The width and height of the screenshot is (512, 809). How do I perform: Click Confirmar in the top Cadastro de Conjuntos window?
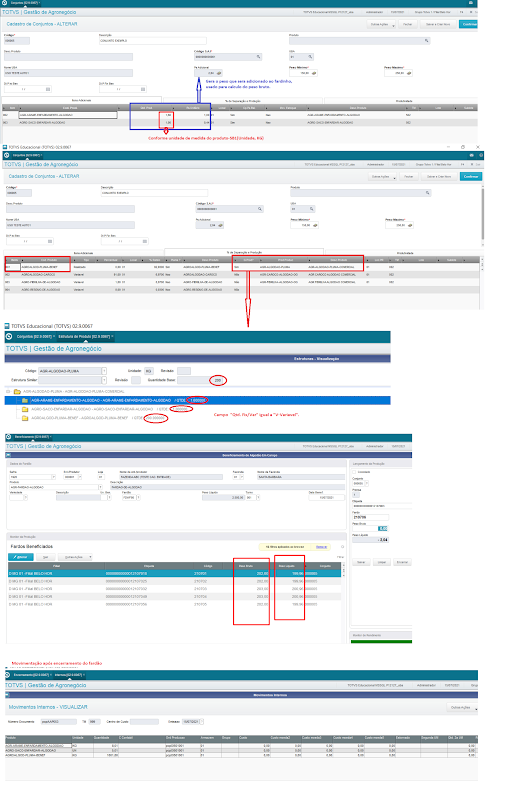(x=469, y=24)
